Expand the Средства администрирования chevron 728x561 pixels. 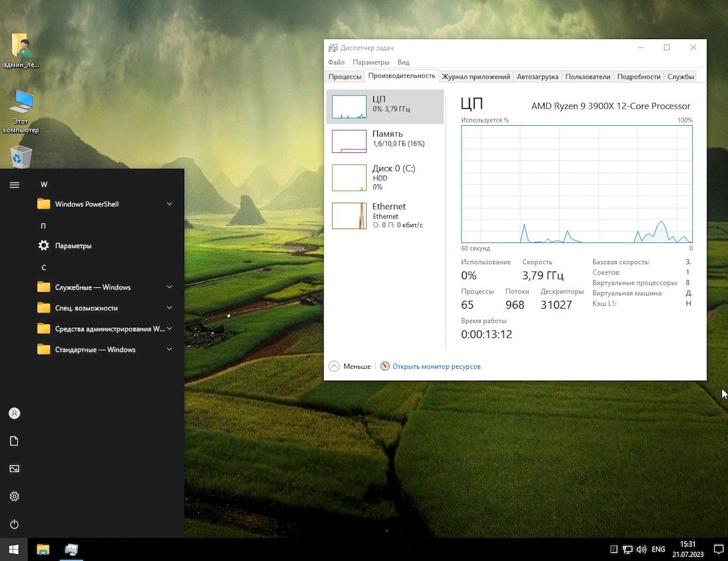coord(169,329)
